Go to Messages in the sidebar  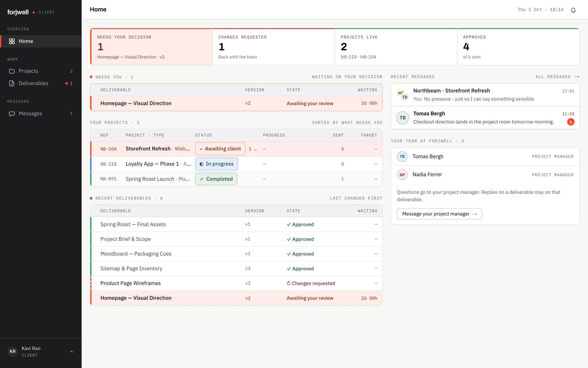tap(41, 114)
